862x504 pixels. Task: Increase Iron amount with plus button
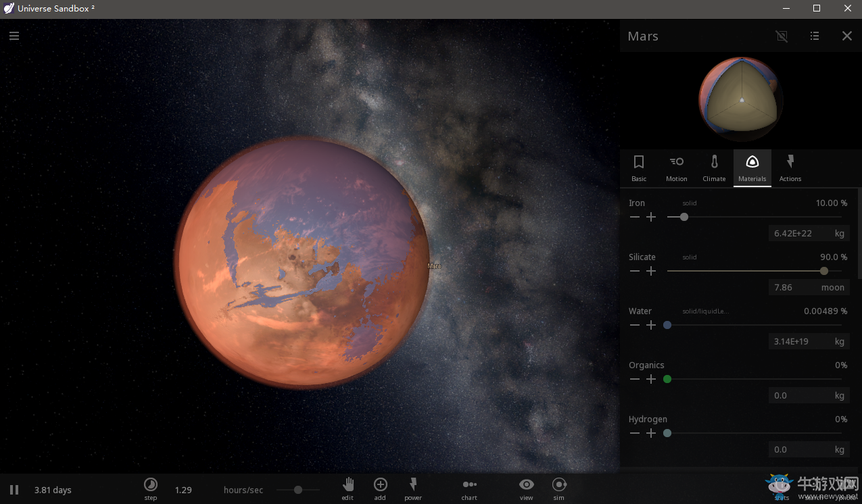pos(651,217)
